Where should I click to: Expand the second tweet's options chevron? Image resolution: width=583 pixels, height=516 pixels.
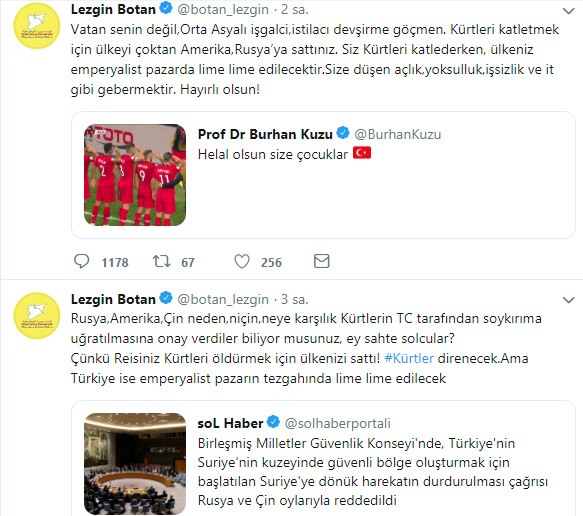tap(568, 300)
